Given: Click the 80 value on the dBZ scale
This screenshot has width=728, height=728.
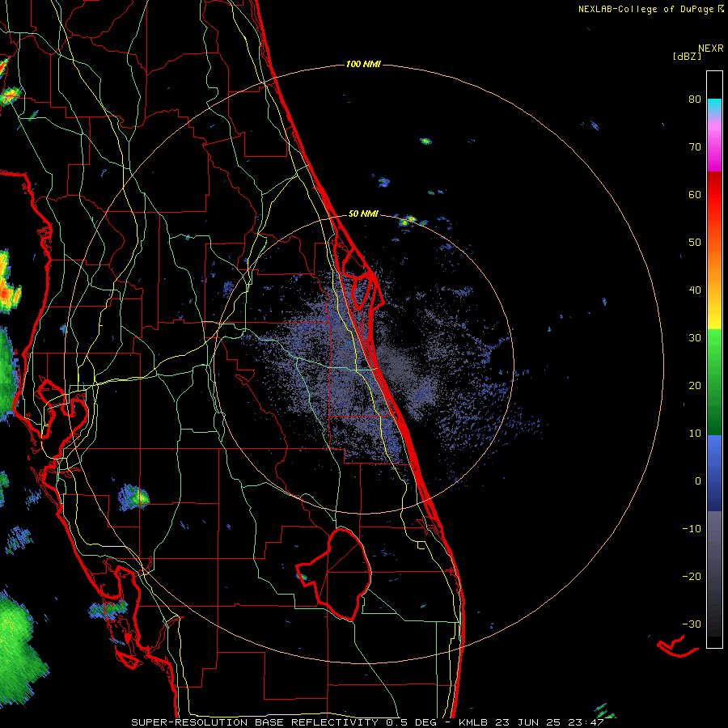Looking at the screenshot, I should tap(695, 99).
